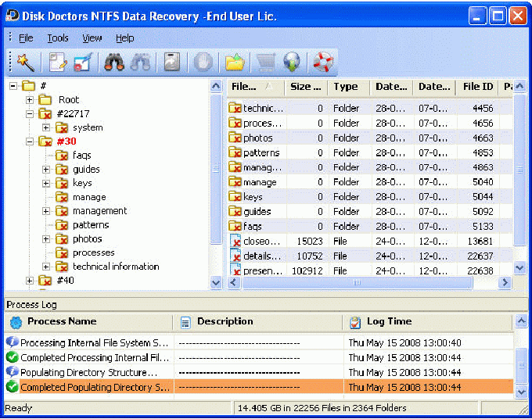
Task: Collapse the #30 tree node
Action: point(30,141)
